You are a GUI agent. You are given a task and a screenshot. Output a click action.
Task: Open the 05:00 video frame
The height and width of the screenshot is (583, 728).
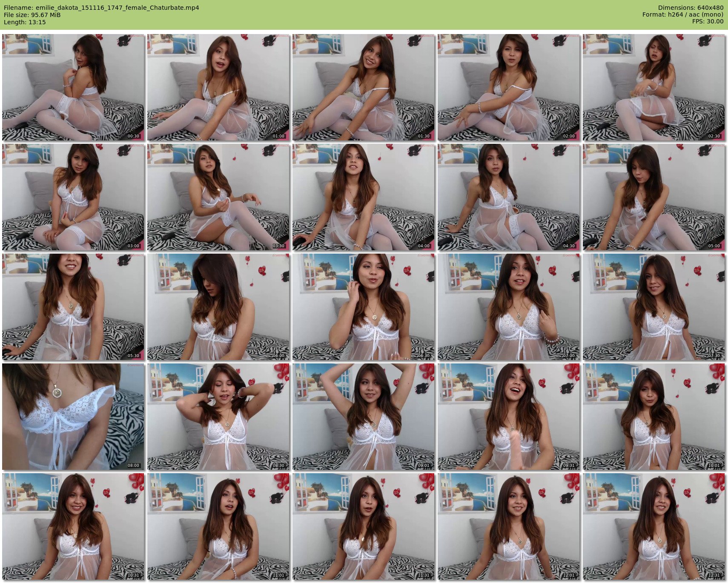654,197
